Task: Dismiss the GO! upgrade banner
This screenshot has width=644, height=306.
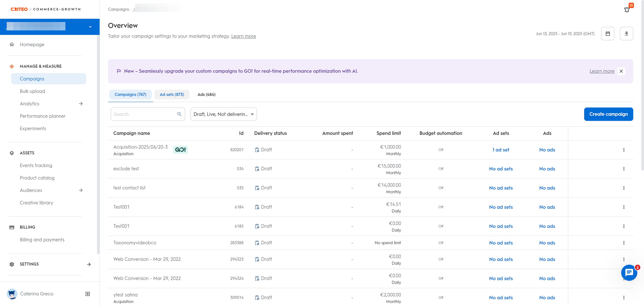Action: [621, 71]
